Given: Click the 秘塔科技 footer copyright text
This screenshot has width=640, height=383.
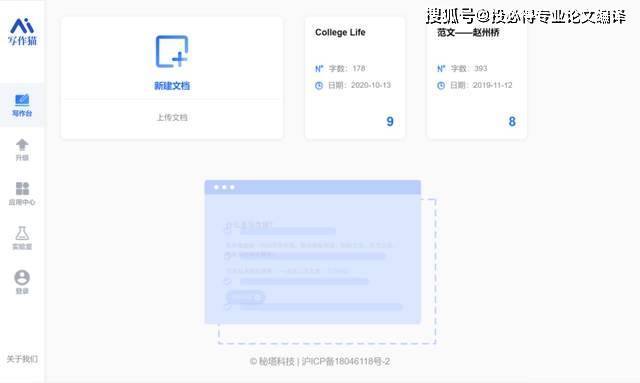Looking at the screenshot, I should click(x=272, y=361).
